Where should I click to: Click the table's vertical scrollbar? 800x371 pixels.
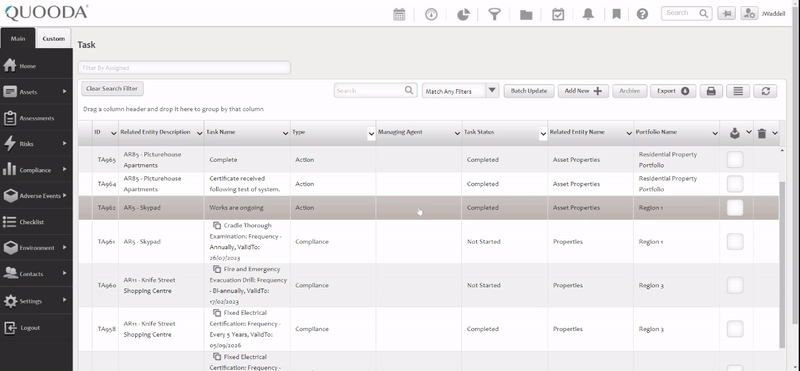pyautogui.click(x=783, y=265)
